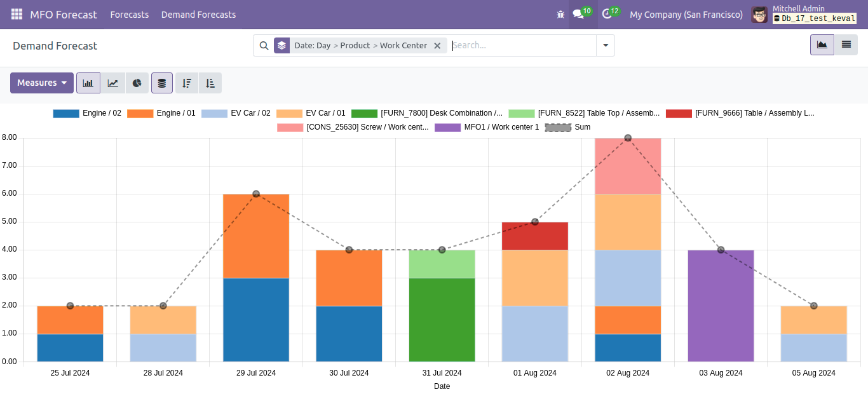This screenshot has width=868, height=394.
Task: Toggle Engine / 02 legend color swatch
Action: tap(65, 113)
